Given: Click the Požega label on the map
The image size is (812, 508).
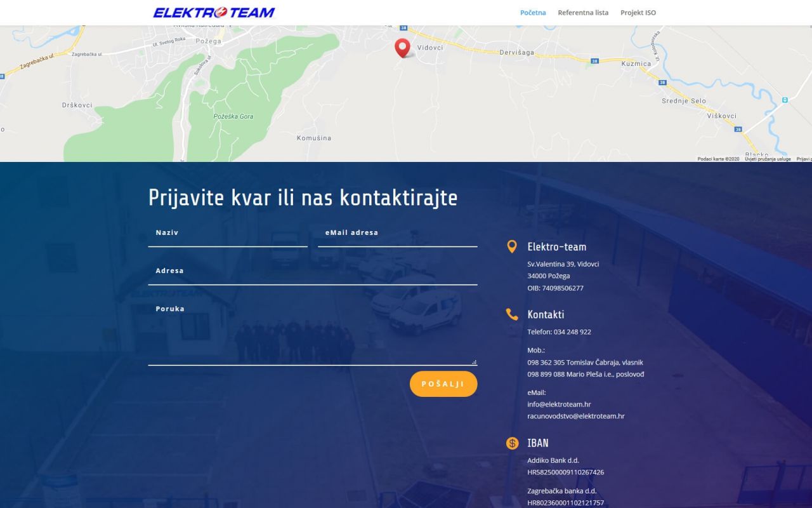Looking at the screenshot, I should tap(209, 41).
